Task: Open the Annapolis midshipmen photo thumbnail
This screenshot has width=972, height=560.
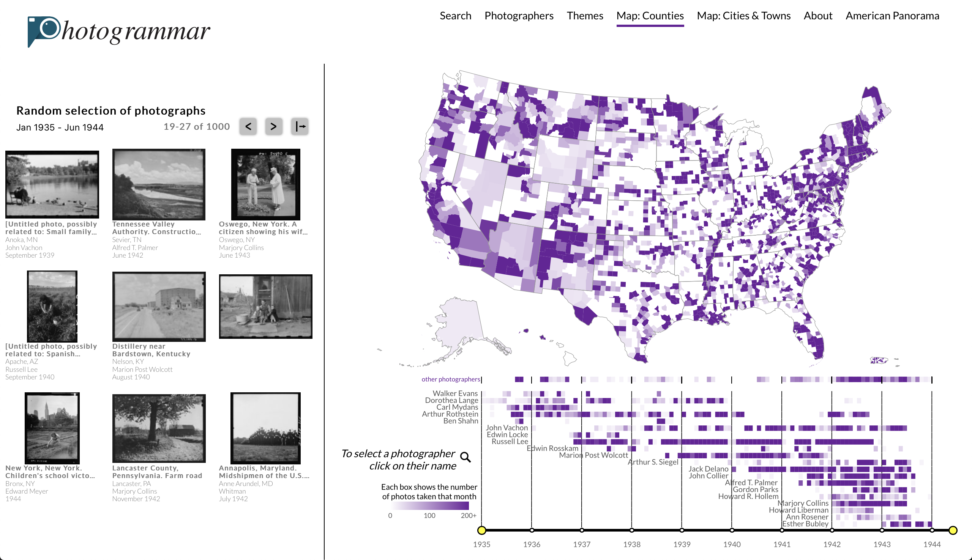Action: click(x=265, y=428)
